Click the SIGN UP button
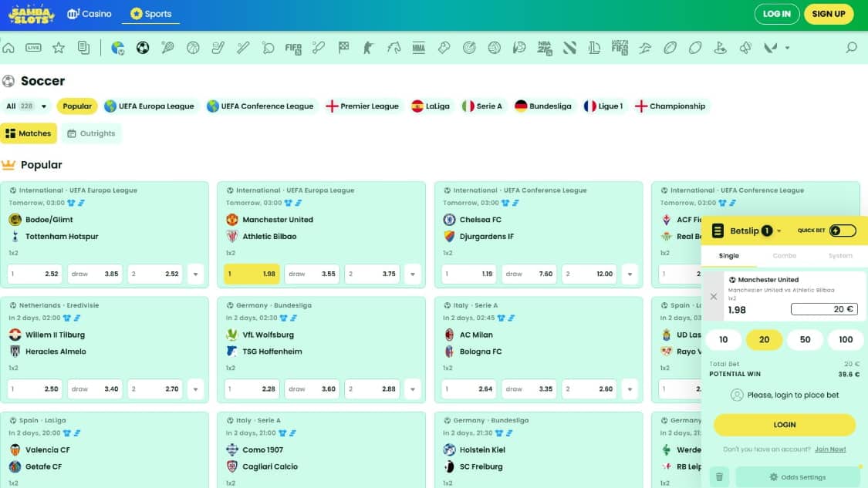The image size is (868, 488). pyautogui.click(x=829, y=14)
